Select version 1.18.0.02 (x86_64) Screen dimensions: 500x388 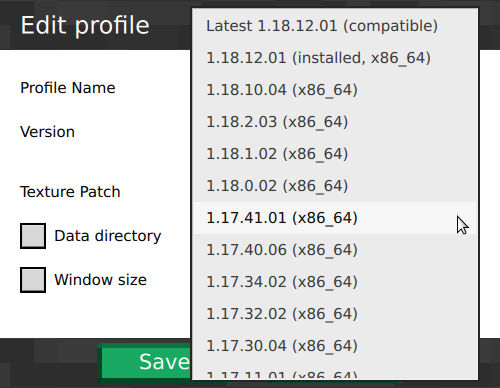coord(335,186)
